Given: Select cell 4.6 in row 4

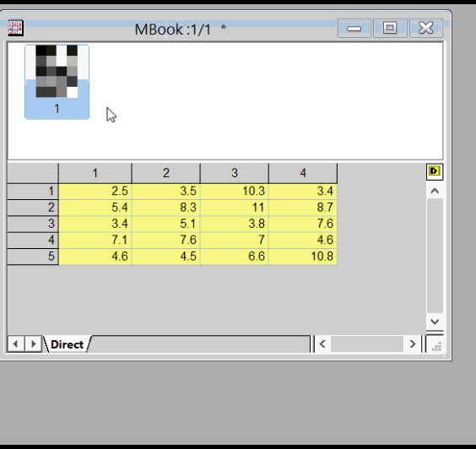Looking at the screenshot, I should [303, 241].
